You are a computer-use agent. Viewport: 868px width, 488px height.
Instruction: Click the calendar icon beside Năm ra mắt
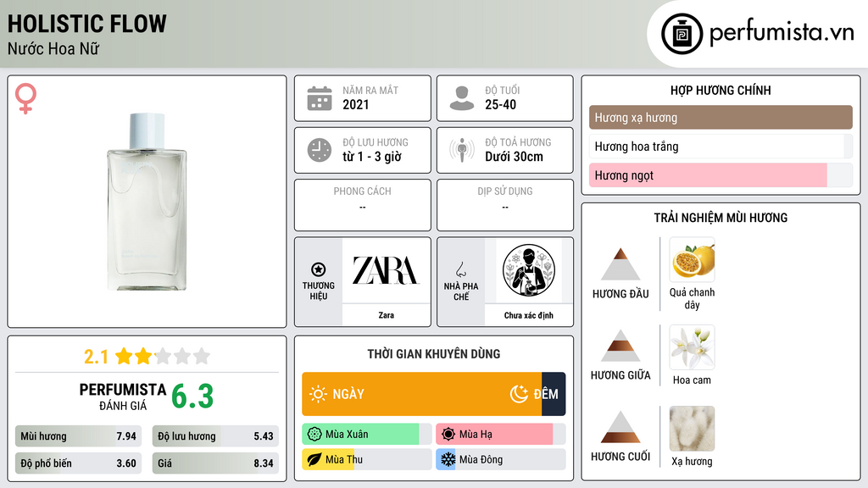point(320,98)
